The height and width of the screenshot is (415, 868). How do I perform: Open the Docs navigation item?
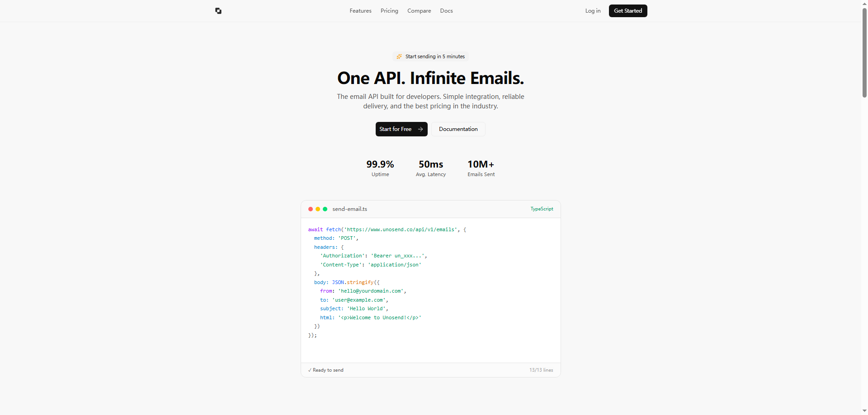tap(446, 10)
